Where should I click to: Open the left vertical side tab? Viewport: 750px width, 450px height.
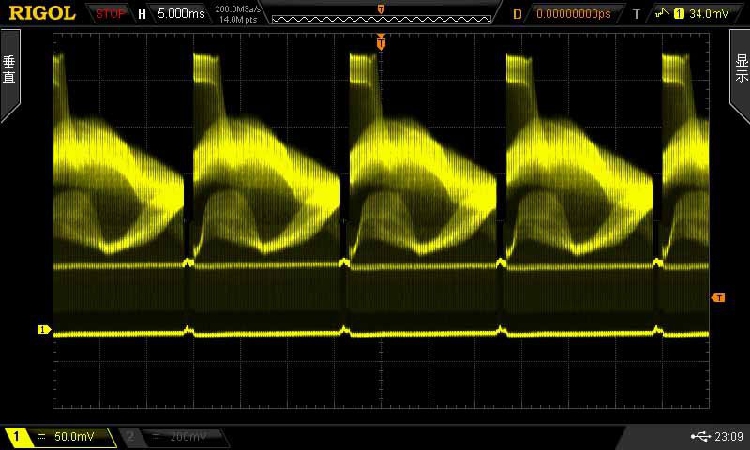10,75
